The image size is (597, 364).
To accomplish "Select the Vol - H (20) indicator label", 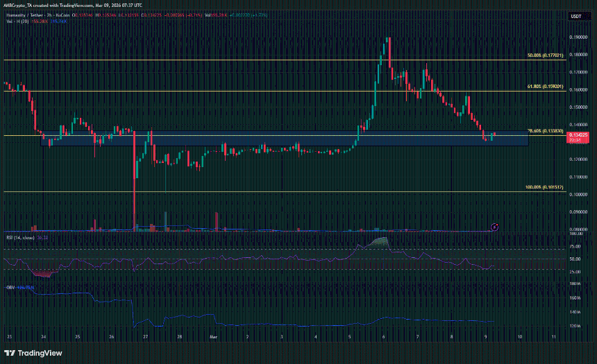I will coord(17,21).
